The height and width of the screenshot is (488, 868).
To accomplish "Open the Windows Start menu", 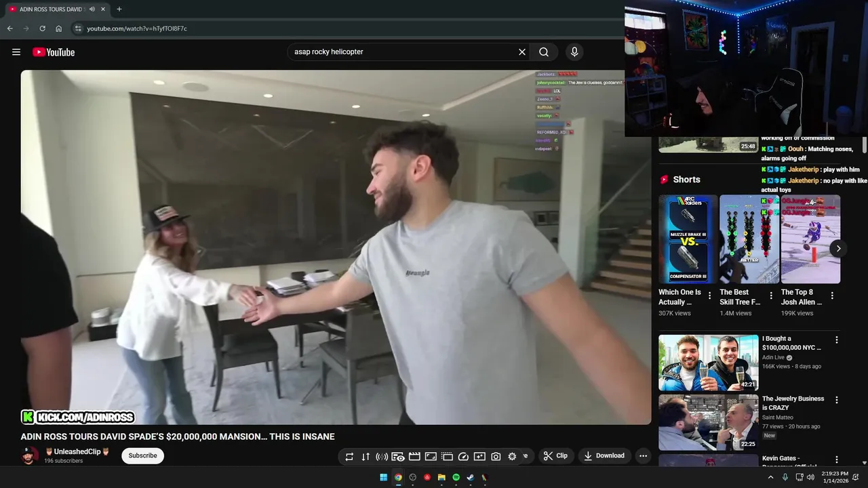I will coord(383,477).
